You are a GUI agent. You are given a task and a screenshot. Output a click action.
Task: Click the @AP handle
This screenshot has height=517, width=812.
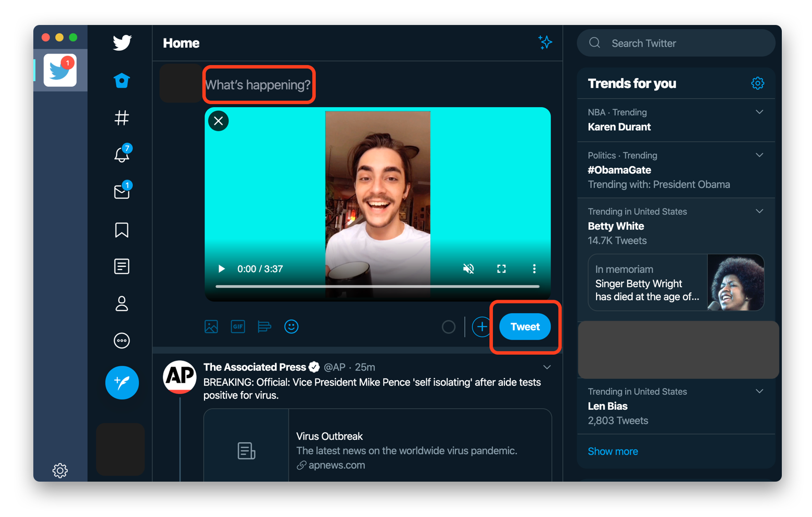point(335,367)
